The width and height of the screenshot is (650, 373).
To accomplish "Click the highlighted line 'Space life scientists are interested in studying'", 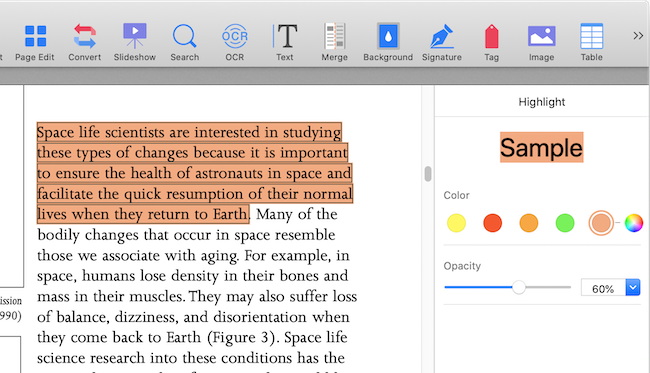I will click(x=189, y=132).
